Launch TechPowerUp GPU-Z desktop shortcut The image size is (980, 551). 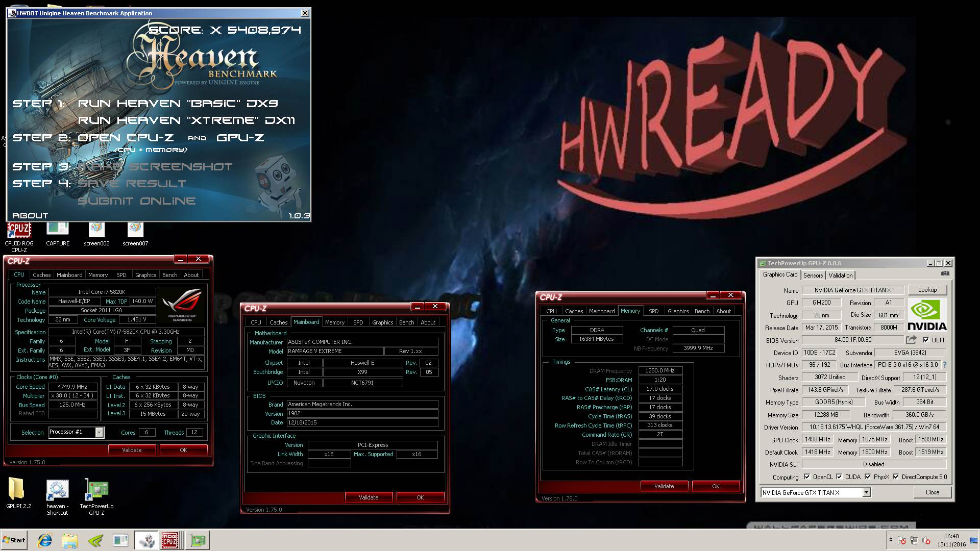96,497
